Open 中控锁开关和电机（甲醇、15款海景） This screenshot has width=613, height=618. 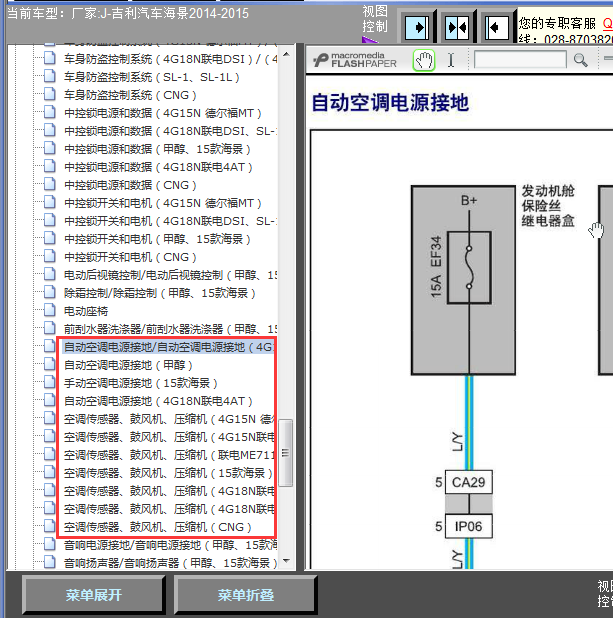[x=157, y=239]
